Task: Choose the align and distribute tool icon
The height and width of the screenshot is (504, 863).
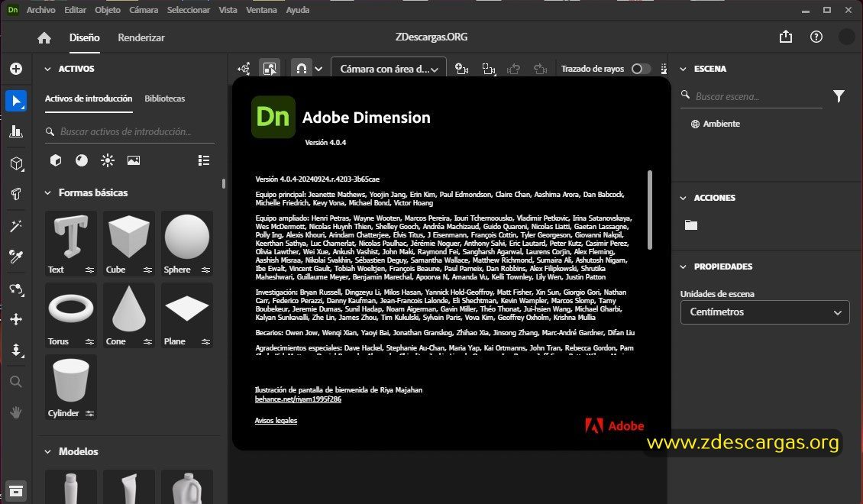Action: point(16,131)
